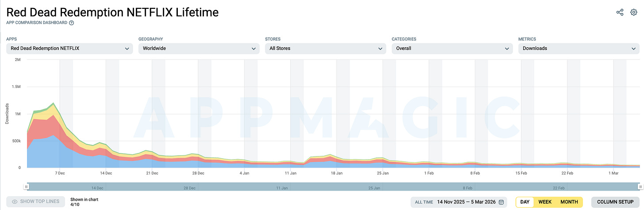Screen dimensions: 644x210
Task: Click the chart peak near 7 Dec
Action: [54, 103]
